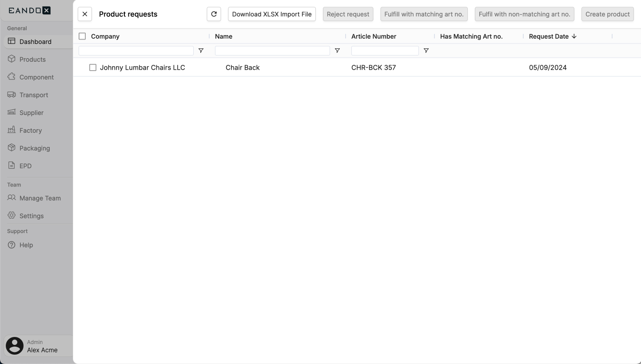Open the Name column filter icon
The height and width of the screenshot is (364, 641).
[x=337, y=51]
